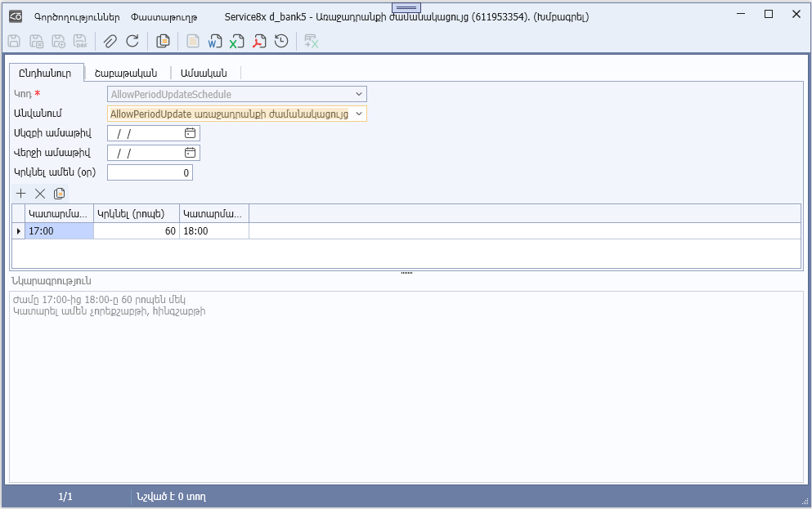The width and height of the screenshot is (812, 509).
Task: Click the attachment paperclip toolbar icon
Action: [x=110, y=41]
